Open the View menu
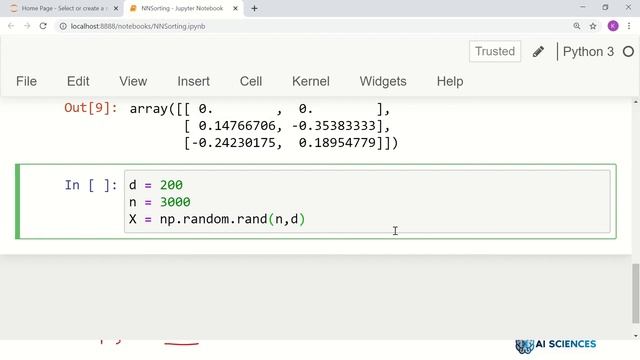Screen dimensions: 640x360 click(x=133, y=81)
